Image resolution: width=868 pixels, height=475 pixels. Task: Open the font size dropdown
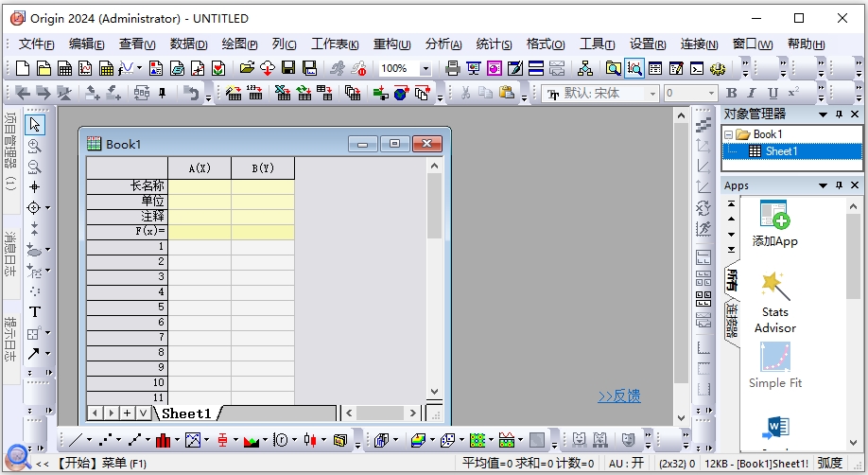tap(711, 94)
